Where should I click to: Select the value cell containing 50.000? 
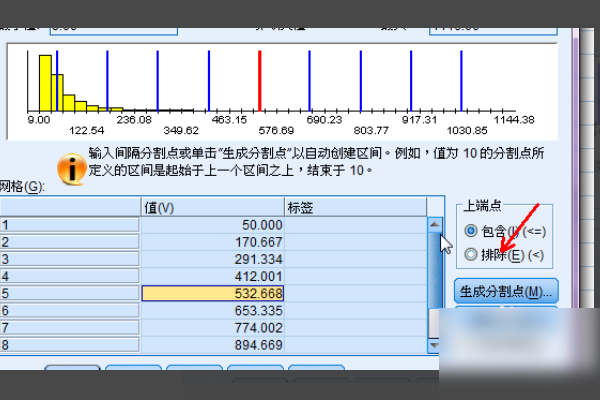pyautogui.click(x=213, y=225)
